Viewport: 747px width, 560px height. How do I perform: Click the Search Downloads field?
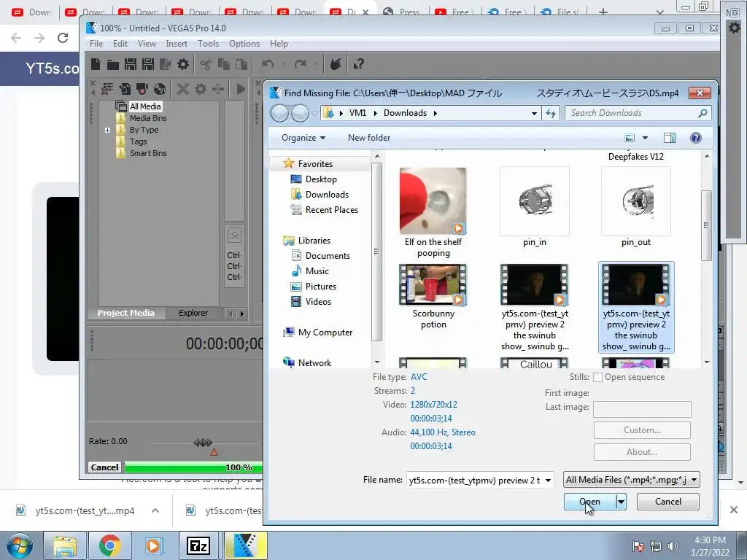tap(638, 113)
